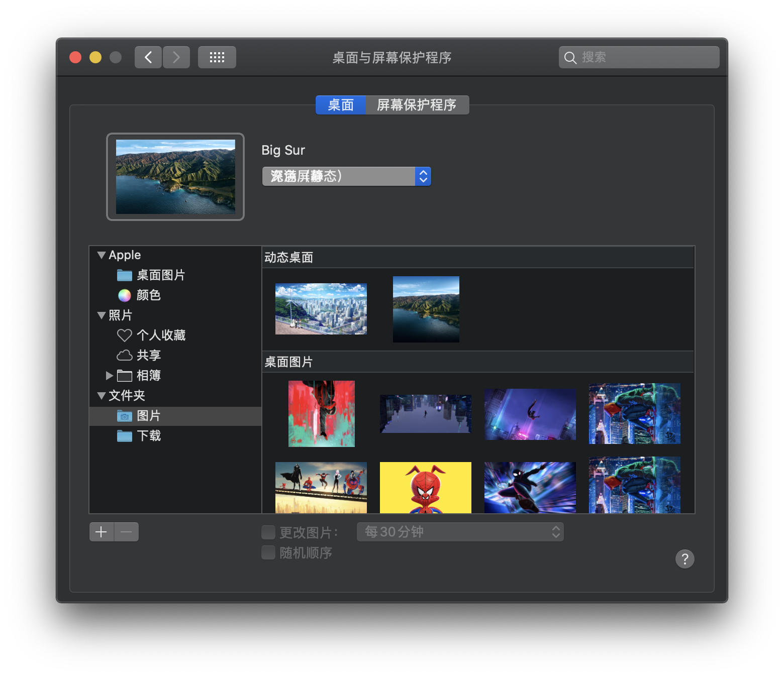Click the 搜索 search field

[646, 57]
